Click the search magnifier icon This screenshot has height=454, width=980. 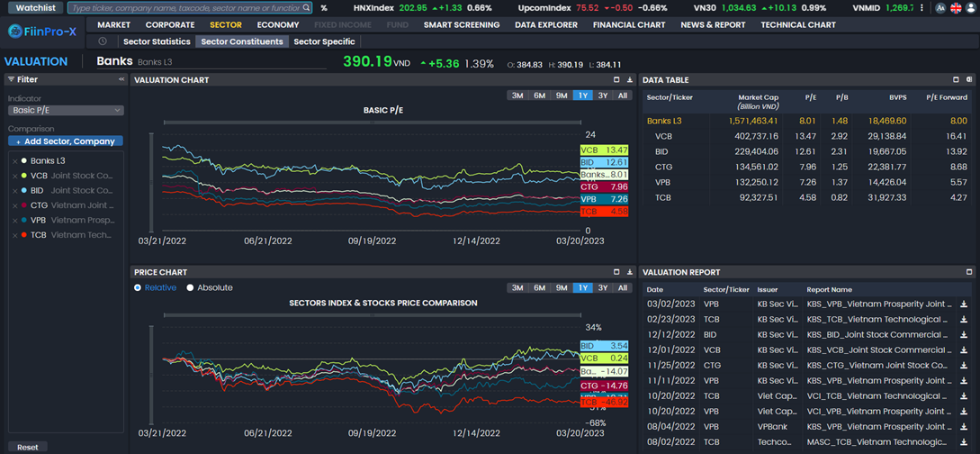[x=307, y=8]
